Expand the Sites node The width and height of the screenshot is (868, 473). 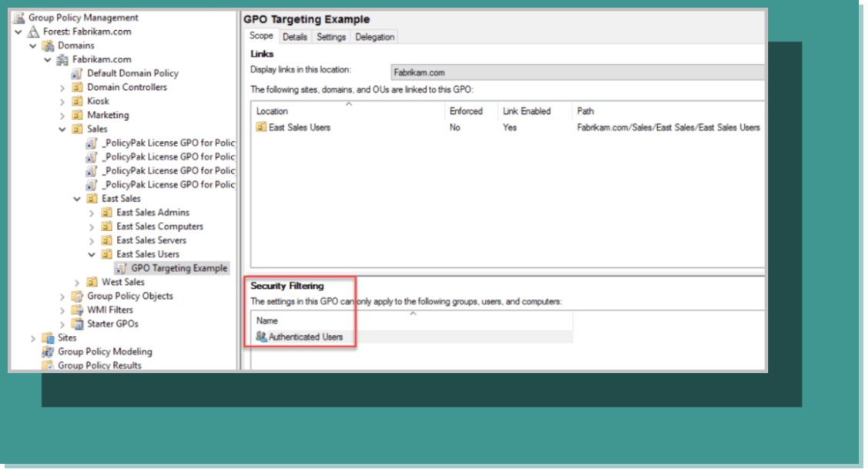pyautogui.click(x=33, y=338)
